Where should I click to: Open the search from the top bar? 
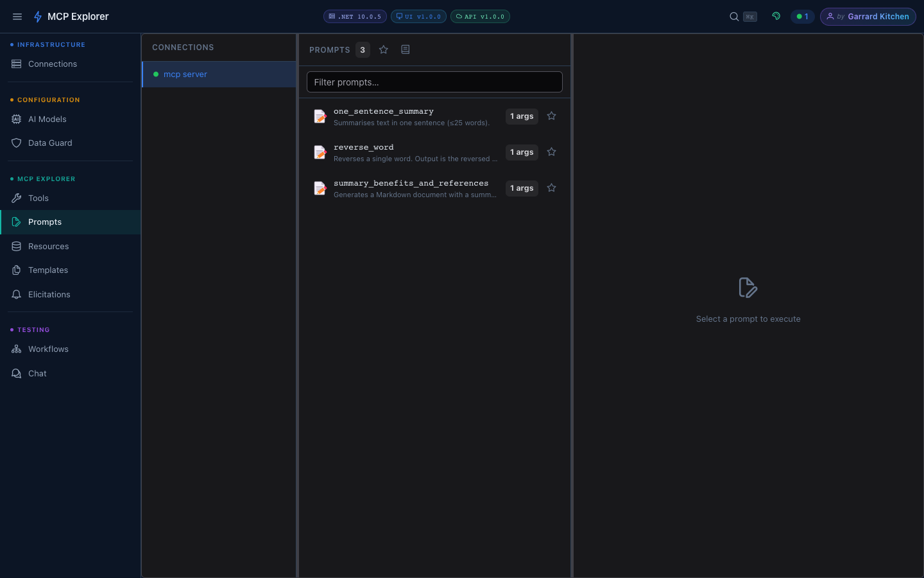[x=733, y=16]
